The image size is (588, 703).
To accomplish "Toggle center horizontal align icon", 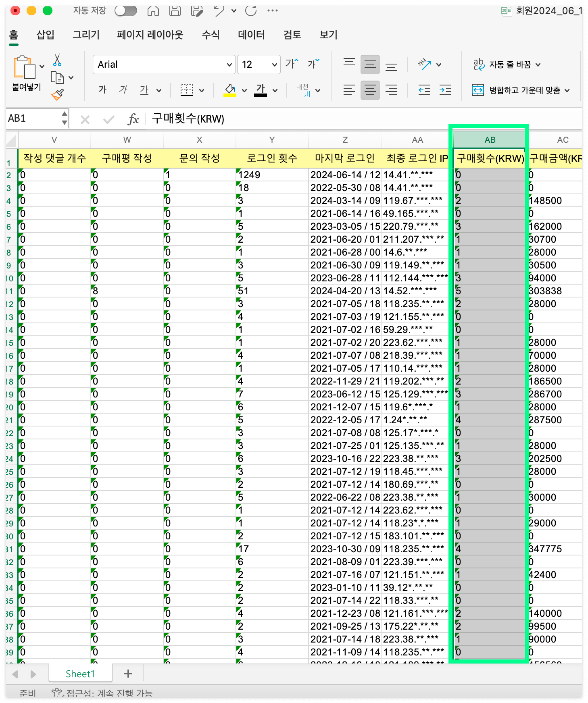I will click(370, 90).
